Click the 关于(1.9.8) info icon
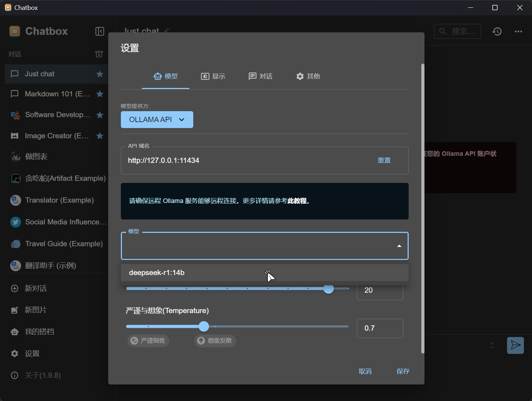Screen dimensions: 532x401 click(14, 375)
